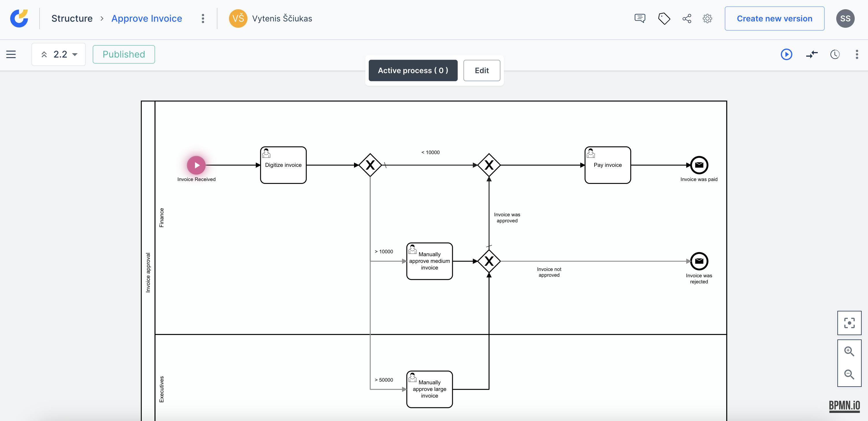Zoom out of the diagram
The width and height of the screenshot is (868, 421).
[849, 374]
